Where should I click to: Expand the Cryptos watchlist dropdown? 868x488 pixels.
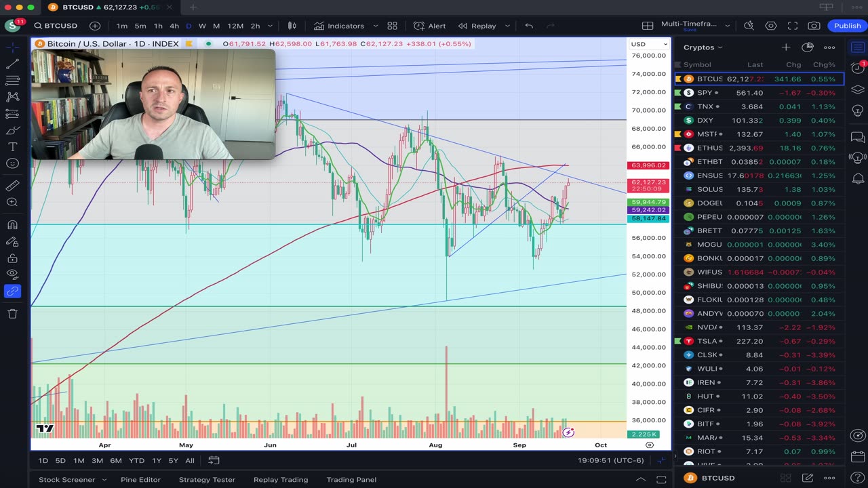click(703, 47)
